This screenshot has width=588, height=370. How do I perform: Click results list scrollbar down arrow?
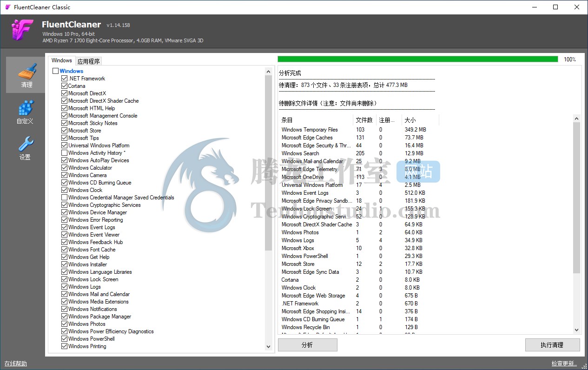[576, 330]
